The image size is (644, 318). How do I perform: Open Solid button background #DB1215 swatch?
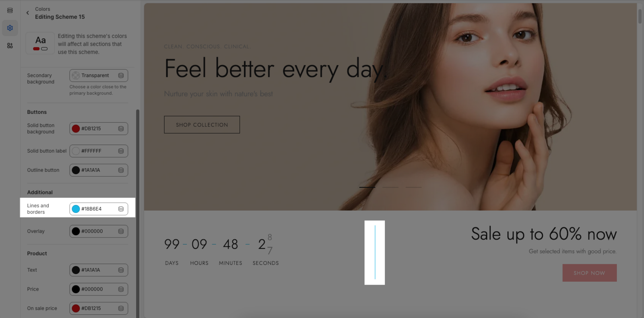[x=76, y=129]
